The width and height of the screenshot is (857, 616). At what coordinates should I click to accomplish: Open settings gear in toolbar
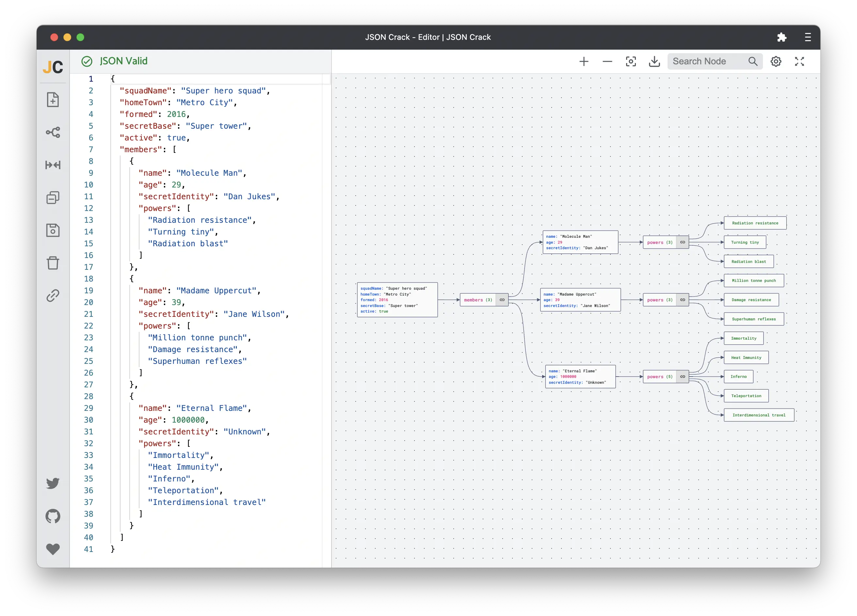click(x=776, y=62)
